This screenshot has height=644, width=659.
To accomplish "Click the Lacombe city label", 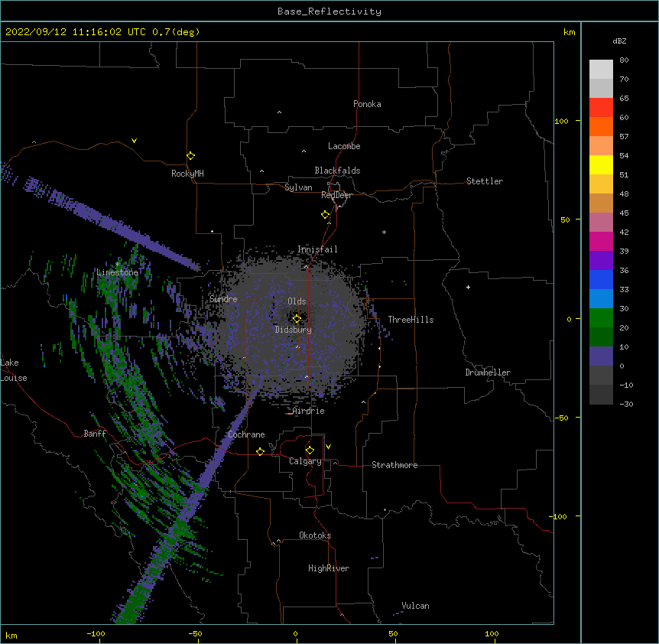I will click(344, 146).
